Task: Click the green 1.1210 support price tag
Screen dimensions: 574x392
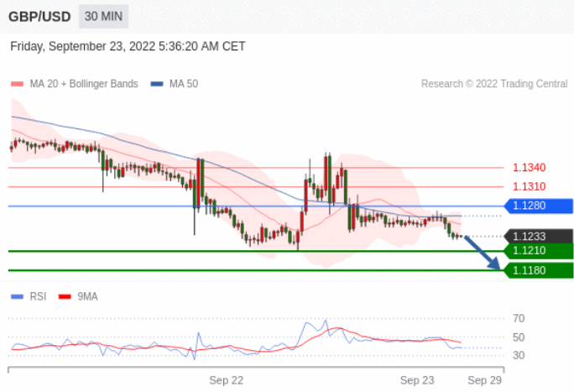Action: point(539,251)
